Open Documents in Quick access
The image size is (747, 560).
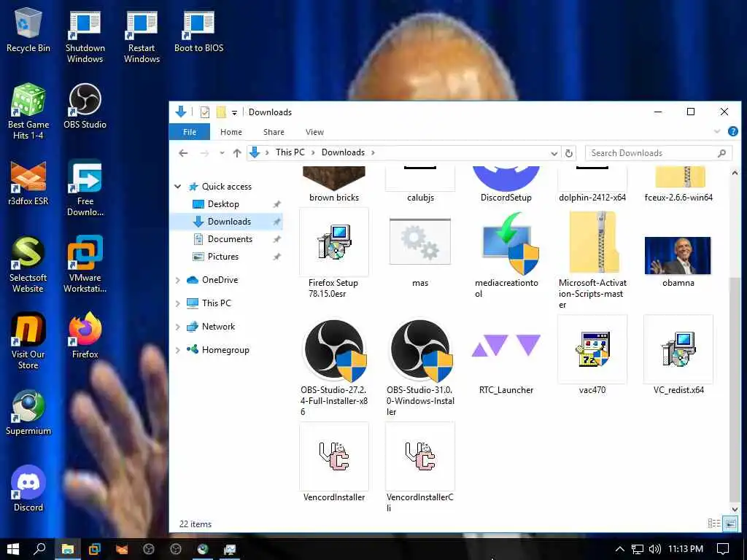[230, 239]
